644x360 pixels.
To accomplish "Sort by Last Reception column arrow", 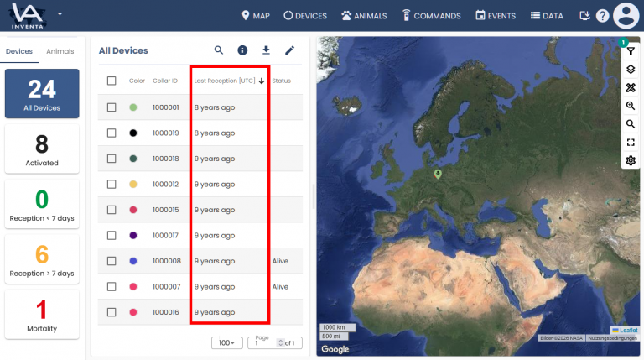I will (262, 81).
